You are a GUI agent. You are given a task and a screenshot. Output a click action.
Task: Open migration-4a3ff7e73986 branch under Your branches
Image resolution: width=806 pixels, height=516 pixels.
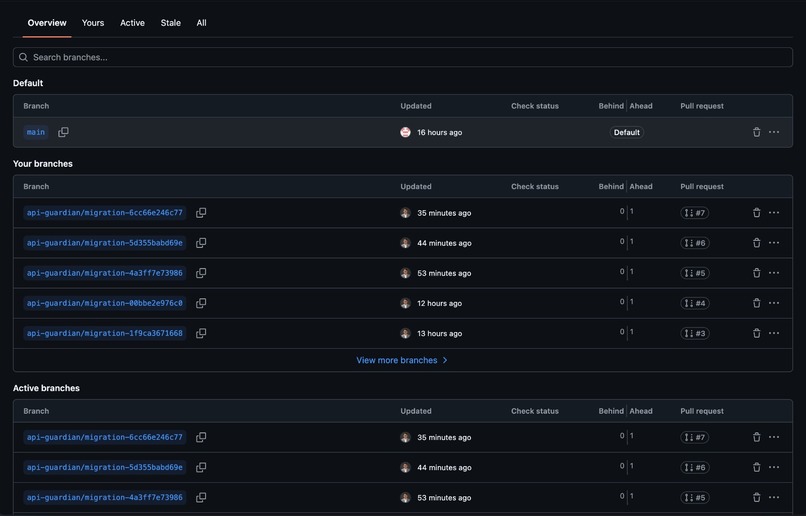[105, 273]
